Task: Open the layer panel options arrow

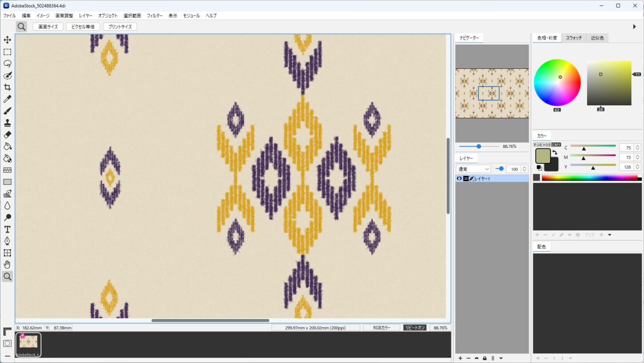Action: pos(501,358)
